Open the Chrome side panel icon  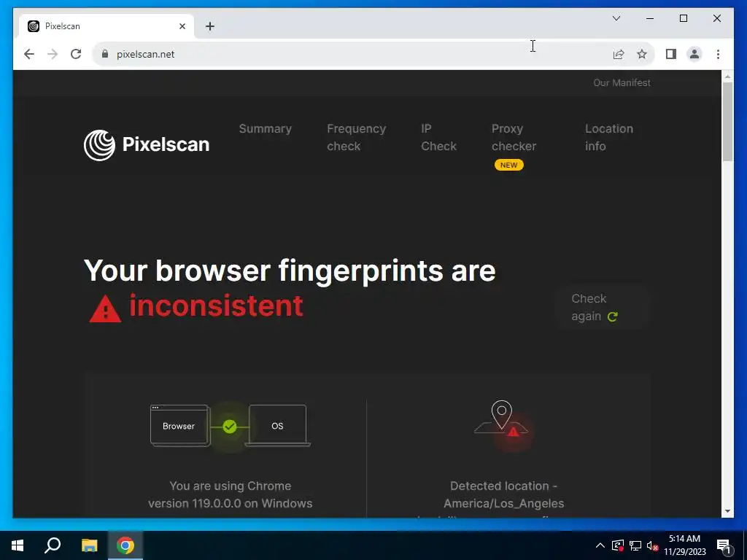coord(671,54)
